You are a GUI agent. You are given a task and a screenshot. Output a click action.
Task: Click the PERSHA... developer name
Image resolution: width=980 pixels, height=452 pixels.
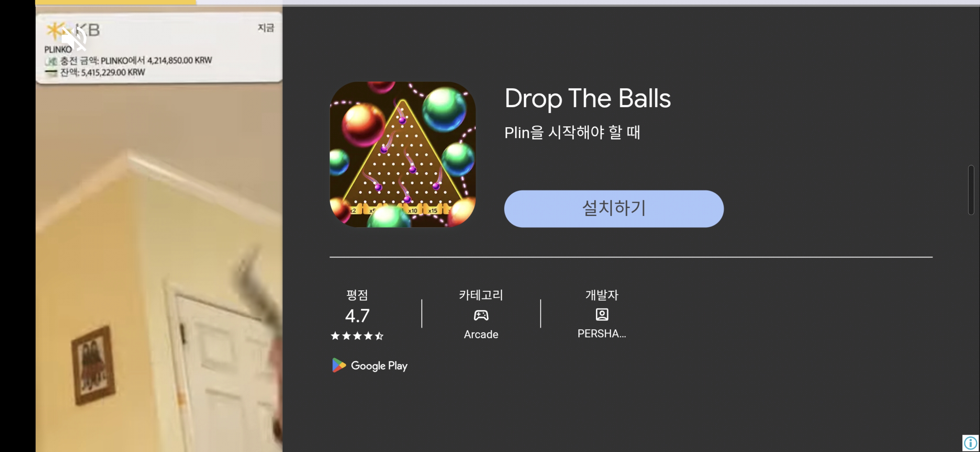click(602, 333)
